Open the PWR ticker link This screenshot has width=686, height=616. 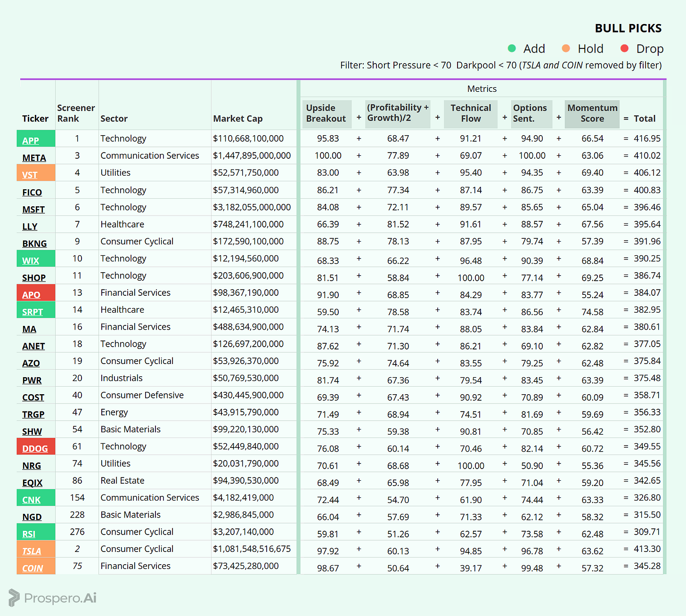[x=32, y=380]
